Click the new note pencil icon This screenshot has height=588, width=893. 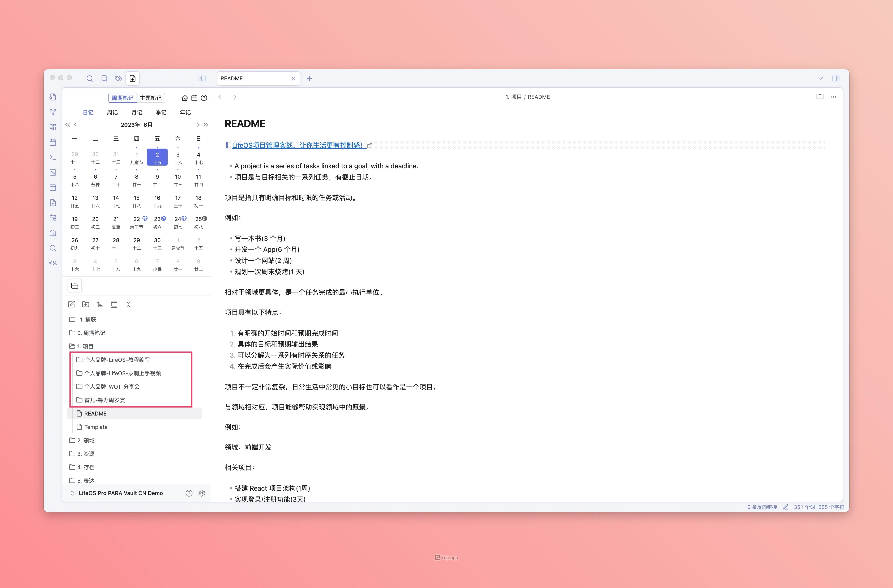[71, 304]
